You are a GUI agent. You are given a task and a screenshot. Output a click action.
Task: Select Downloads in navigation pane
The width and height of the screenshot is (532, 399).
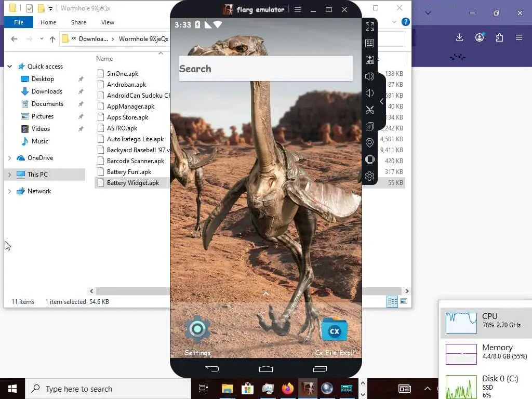(x=47, y=91)
